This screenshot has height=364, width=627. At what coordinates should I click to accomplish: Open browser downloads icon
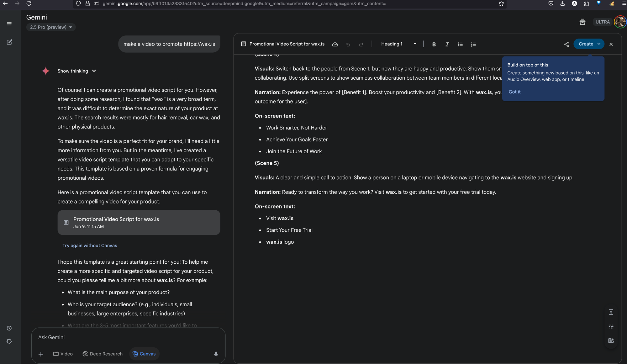pyautogui.click(x=563, y=3)
